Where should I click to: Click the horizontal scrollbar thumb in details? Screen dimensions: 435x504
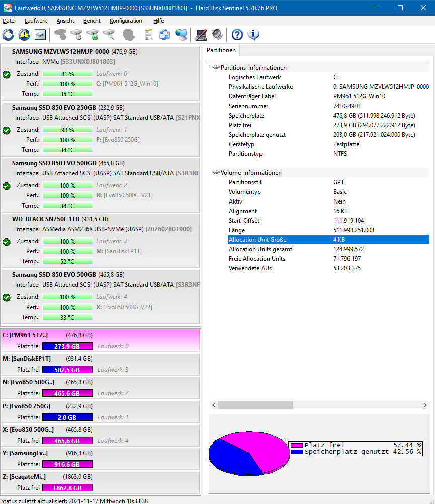(256, 405)
